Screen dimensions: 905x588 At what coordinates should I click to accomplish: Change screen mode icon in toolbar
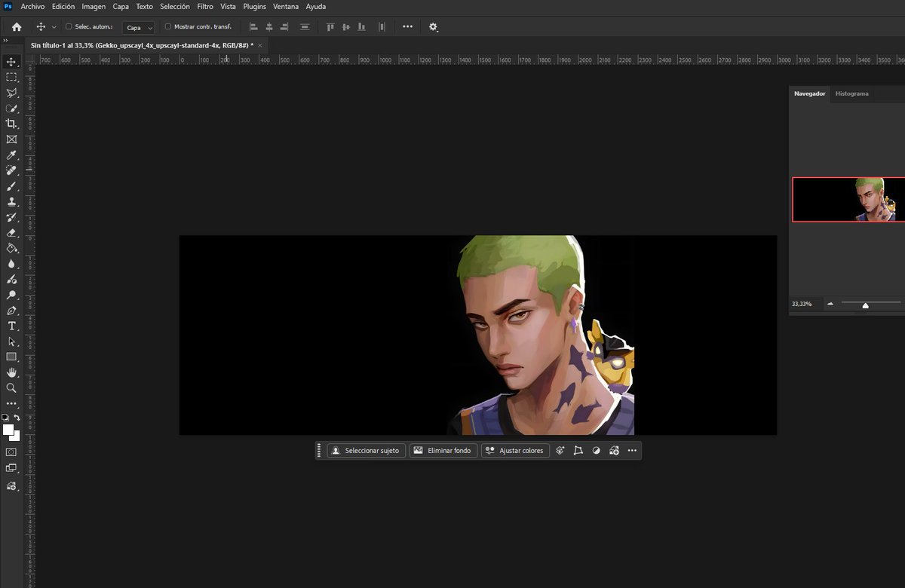coord(11,468)
